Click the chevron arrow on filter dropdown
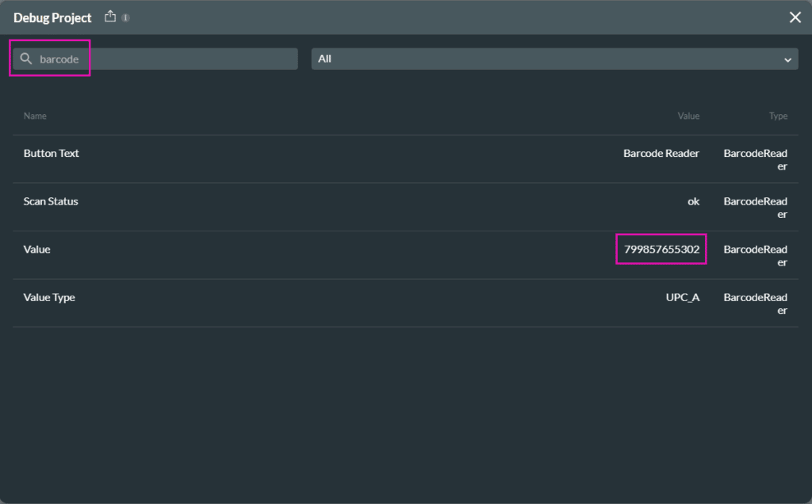The width and height of the screenshot is (812, 504). 787,59
